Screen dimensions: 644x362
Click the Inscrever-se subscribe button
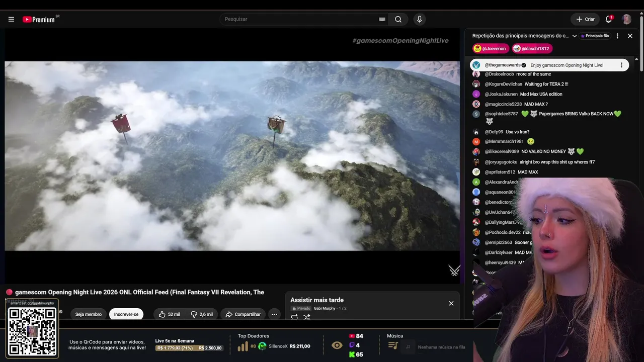point(126,314)
